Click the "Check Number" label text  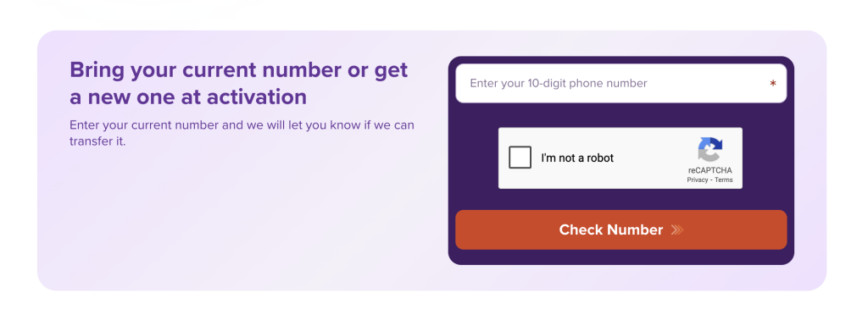[x=610, y=229]
